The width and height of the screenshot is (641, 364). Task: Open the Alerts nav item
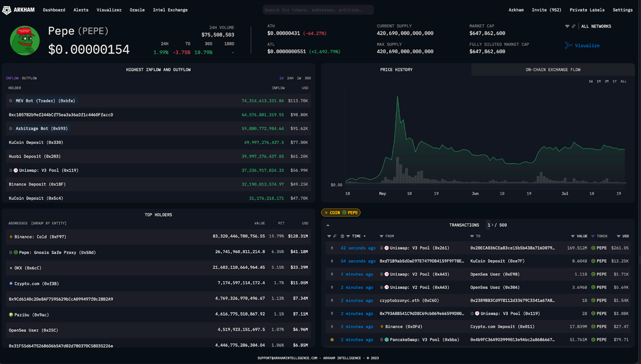pyautogui.click(x=81, y=10)
